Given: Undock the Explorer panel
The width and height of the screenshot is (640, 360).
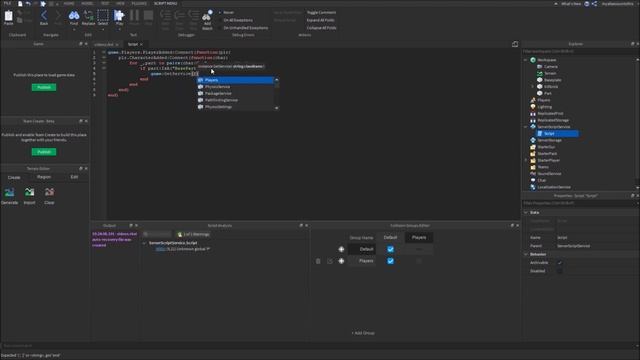Looking at the screenshot, I should 633,44.
